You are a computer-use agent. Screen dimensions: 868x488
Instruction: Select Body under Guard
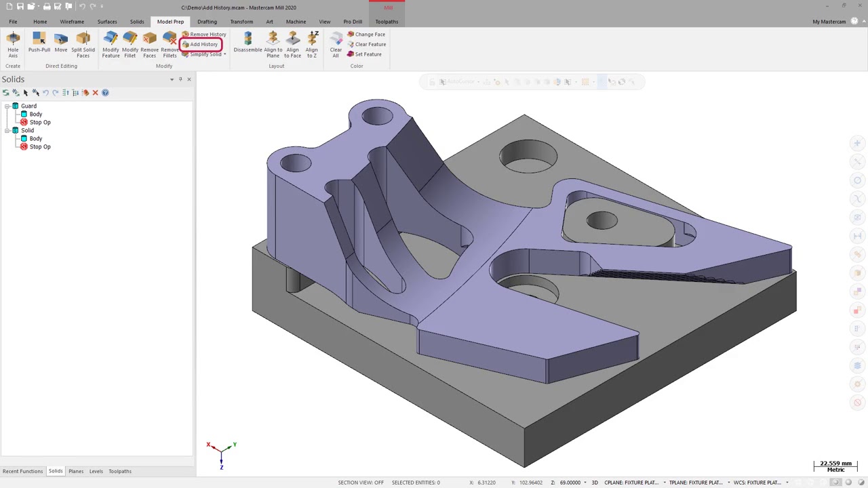pyautogui.click(x=35, y=115)
